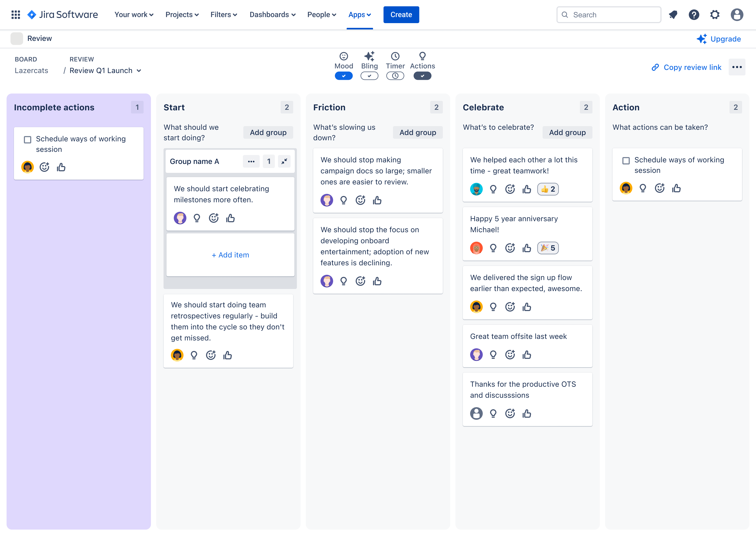Click the help question mark icon

click(x=694, y=14)
